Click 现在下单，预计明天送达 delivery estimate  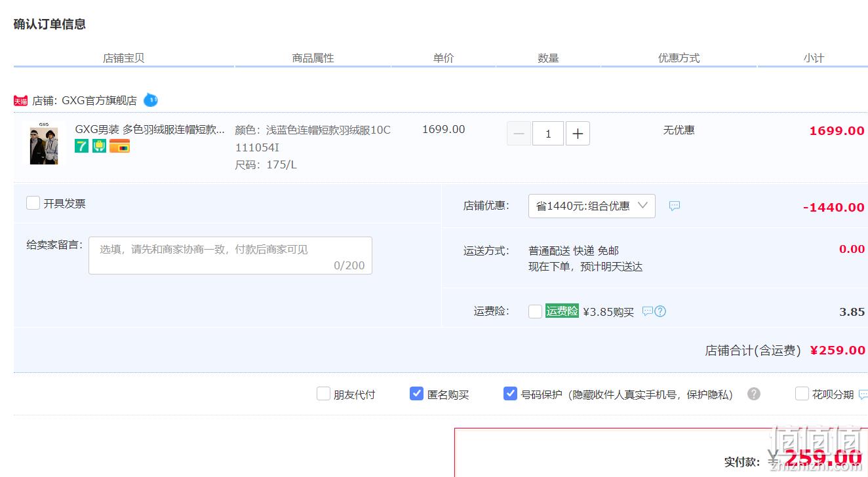pyautogui.click(x=585, y=267)
